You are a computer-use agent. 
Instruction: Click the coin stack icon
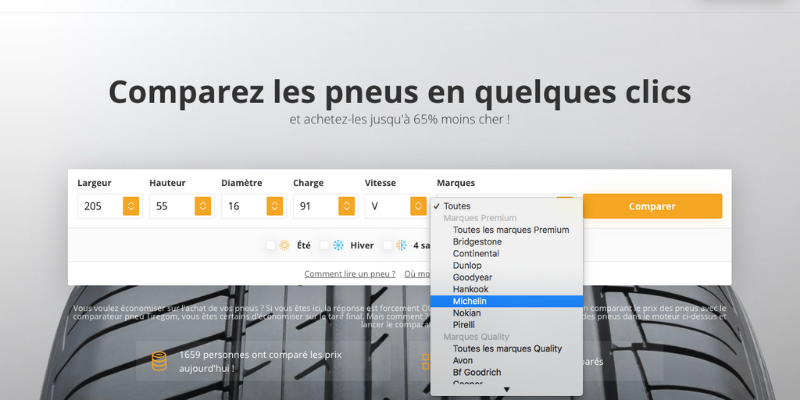click(x=158, y=361)
